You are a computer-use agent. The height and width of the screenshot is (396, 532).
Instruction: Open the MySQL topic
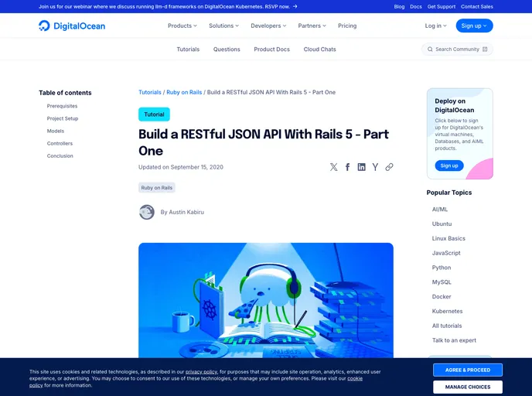[442, 282]
